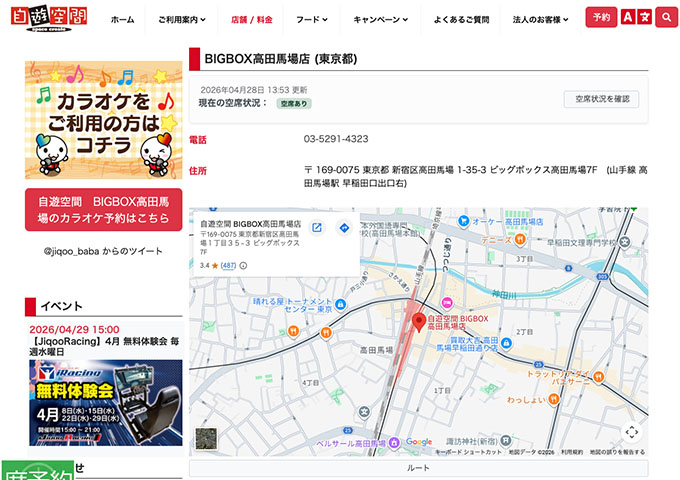Click the わっしょい restaurant marker
680x480 pixels.
(x=553, y=399)
